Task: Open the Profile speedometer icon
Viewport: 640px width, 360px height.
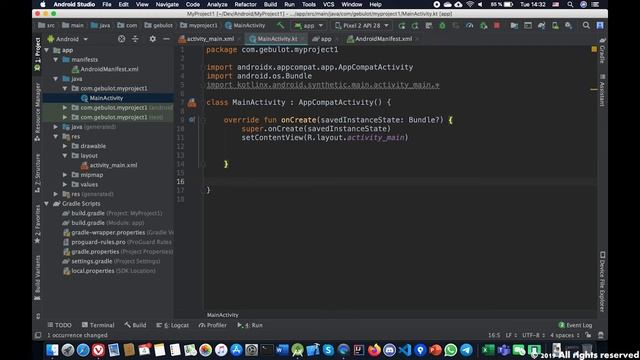Action: (x=469, y=26)
